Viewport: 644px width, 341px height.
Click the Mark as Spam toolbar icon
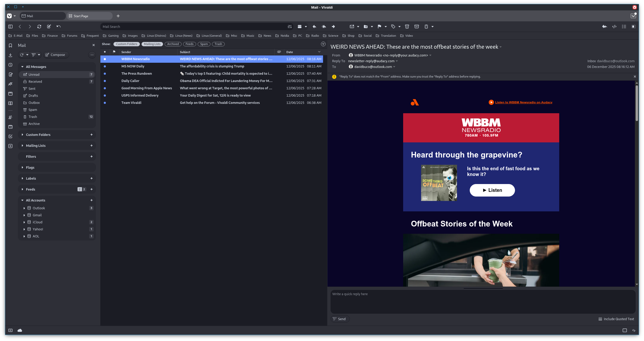click(x=407, y=27)
